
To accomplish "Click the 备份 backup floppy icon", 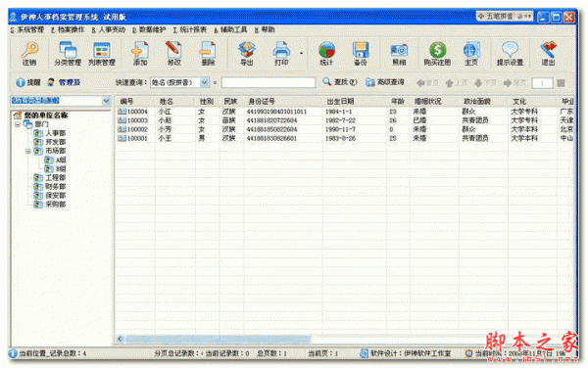I will [x=361, y=54].
